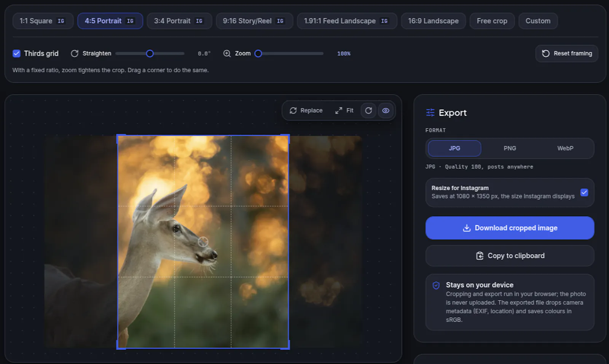Switch to 1:1 Square ratio

[x=43, y=21]
